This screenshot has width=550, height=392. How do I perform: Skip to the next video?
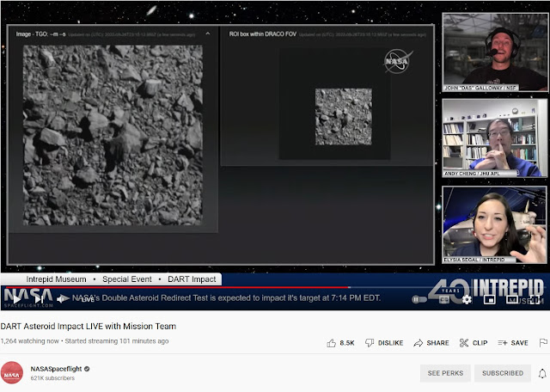click(x=39, y=299)
